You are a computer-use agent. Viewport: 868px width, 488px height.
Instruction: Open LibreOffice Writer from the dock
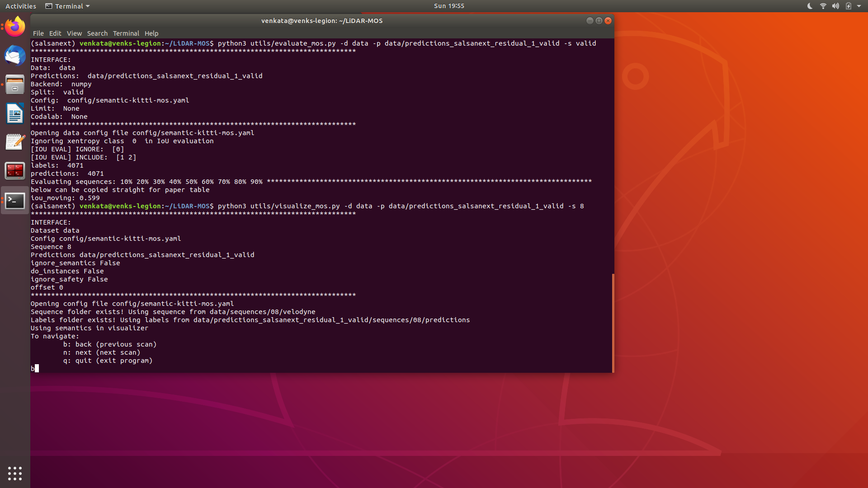coord(15,113)
